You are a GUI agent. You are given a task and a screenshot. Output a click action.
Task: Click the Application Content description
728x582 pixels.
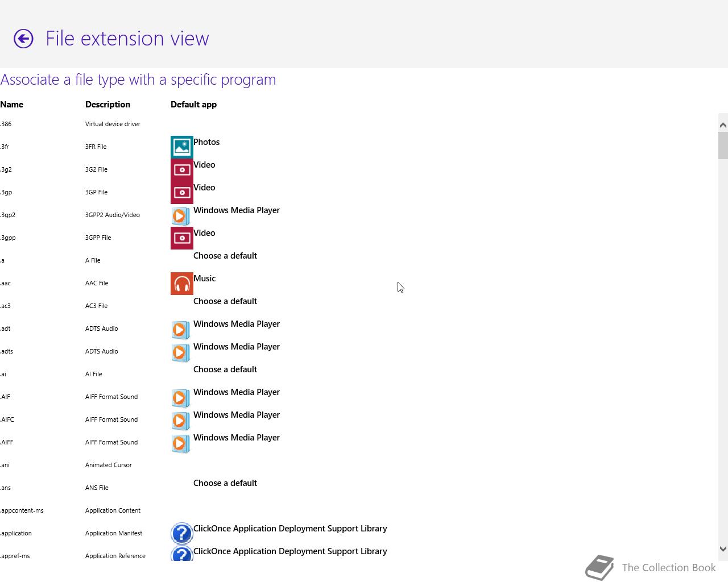tap(113, 510)
